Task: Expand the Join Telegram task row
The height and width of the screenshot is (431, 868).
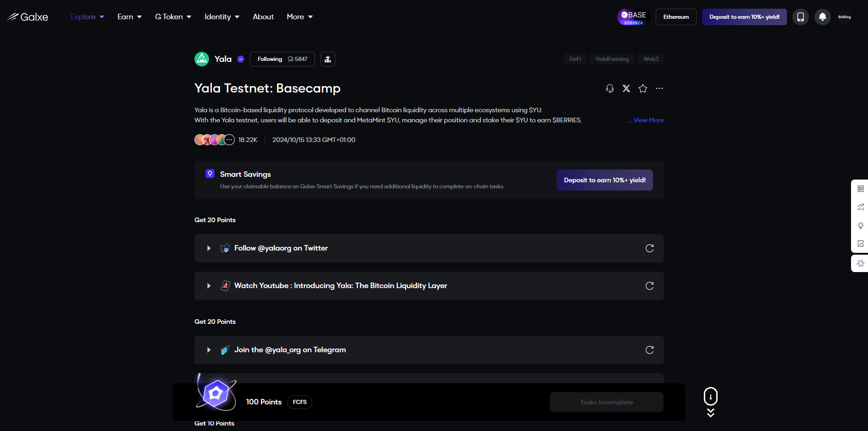Action: point(209,350)
